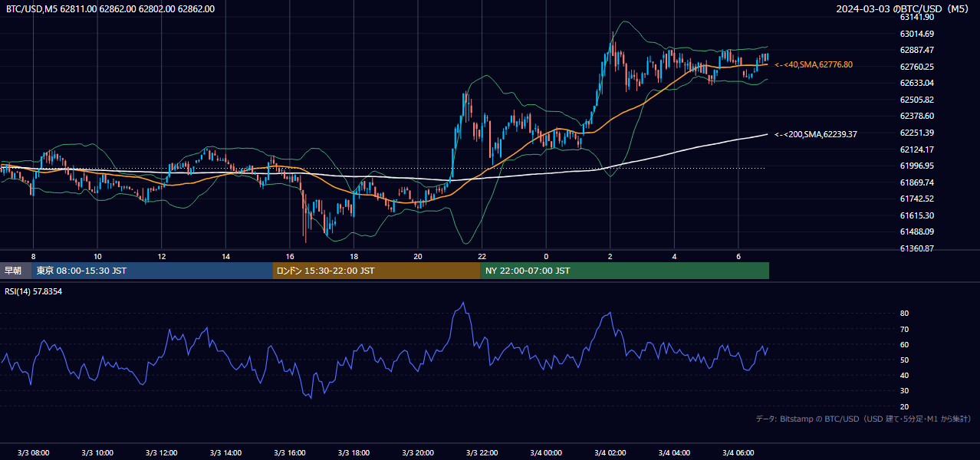This screenshot has width=980, height=460.
Task: Click the price axis value 62378.60
Action: pyautogui.click(x=916, y=116)
